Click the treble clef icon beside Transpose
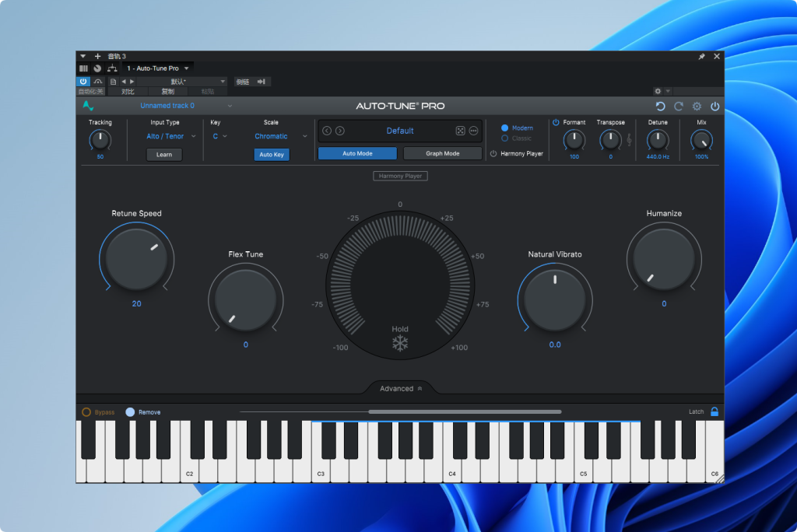 [629, 140]
